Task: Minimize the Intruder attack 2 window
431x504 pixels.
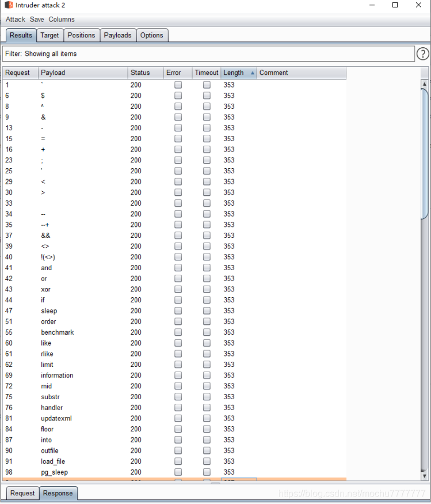Action: point(372,5)
